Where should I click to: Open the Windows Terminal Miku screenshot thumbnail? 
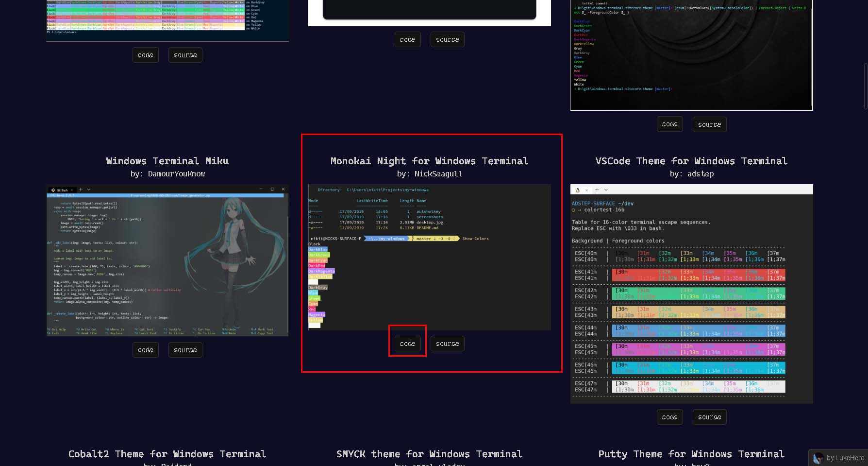(167, 260)
